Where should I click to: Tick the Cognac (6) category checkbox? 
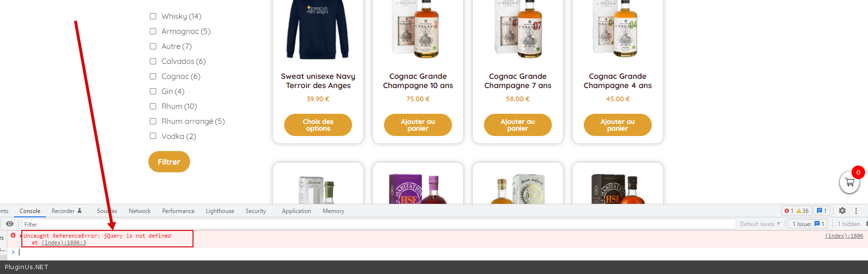pos(153,76)
